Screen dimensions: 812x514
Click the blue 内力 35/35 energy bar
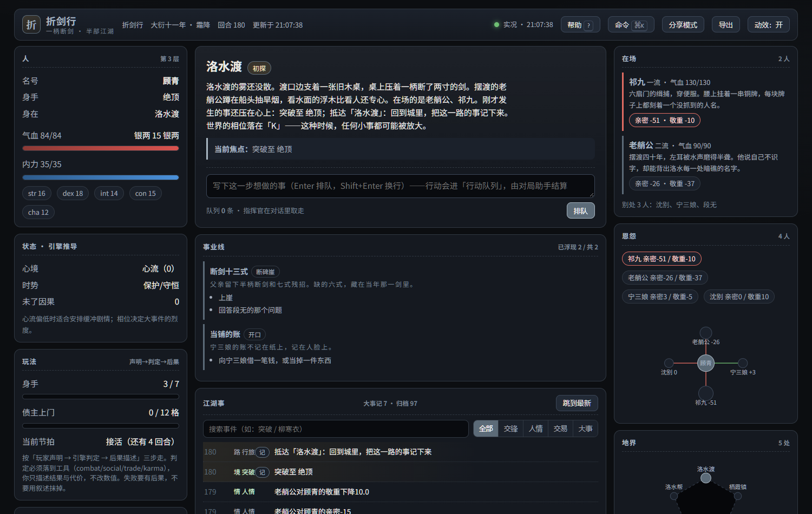[101, 177]
